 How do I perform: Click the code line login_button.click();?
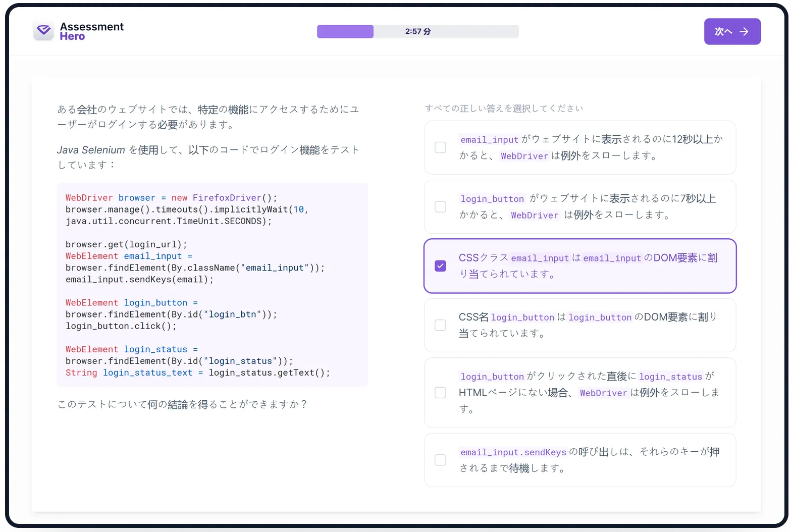click(121, 326)
